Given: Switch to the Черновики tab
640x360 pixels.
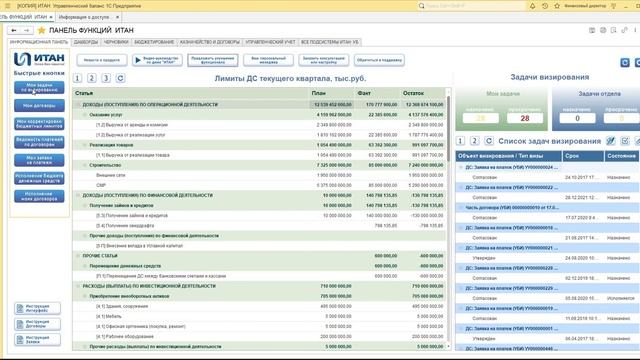Looking at the screenshot, I should click(x=116, y=42).
